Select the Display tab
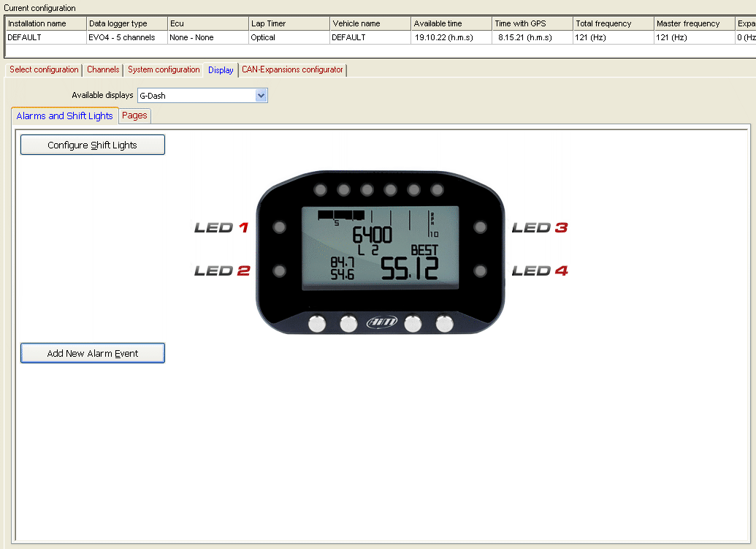The image size is (756, 549). tap(221, 70)
